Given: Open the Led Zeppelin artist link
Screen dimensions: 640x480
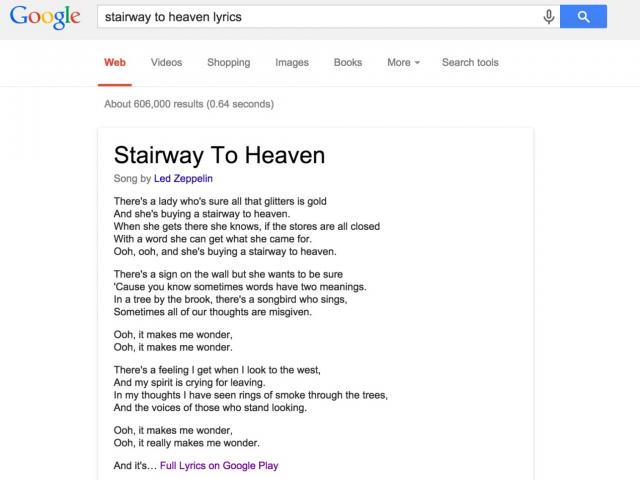Looking at the screenshot, I should pos(183,178).
